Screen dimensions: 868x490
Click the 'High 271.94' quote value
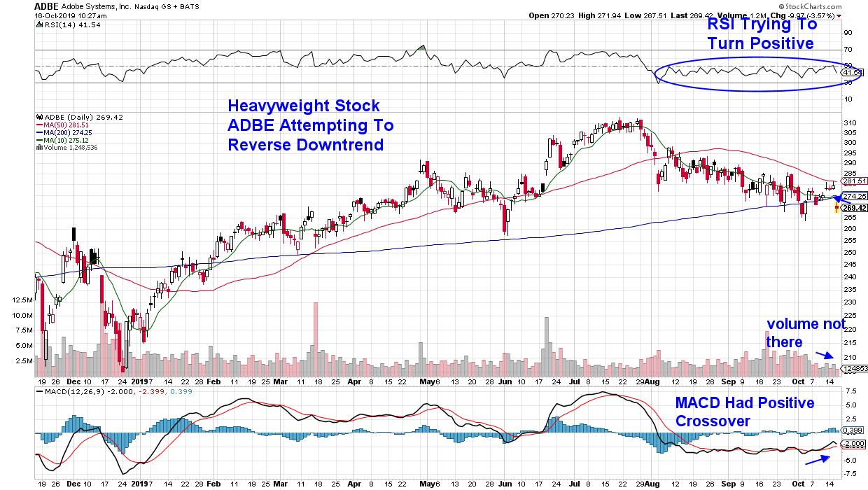coord(598,15)
